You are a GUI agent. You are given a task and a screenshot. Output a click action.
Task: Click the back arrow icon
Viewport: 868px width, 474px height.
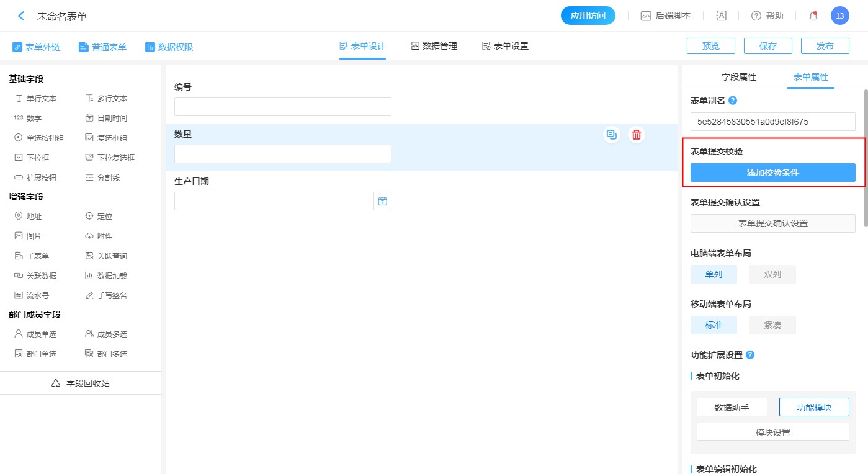(x=21, y=16)
